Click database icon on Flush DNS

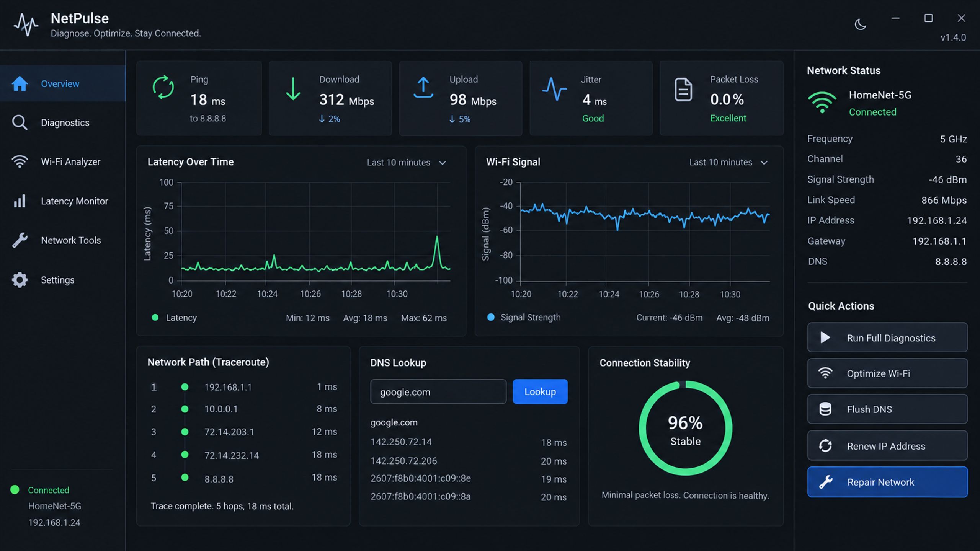[x=825, y=409]
